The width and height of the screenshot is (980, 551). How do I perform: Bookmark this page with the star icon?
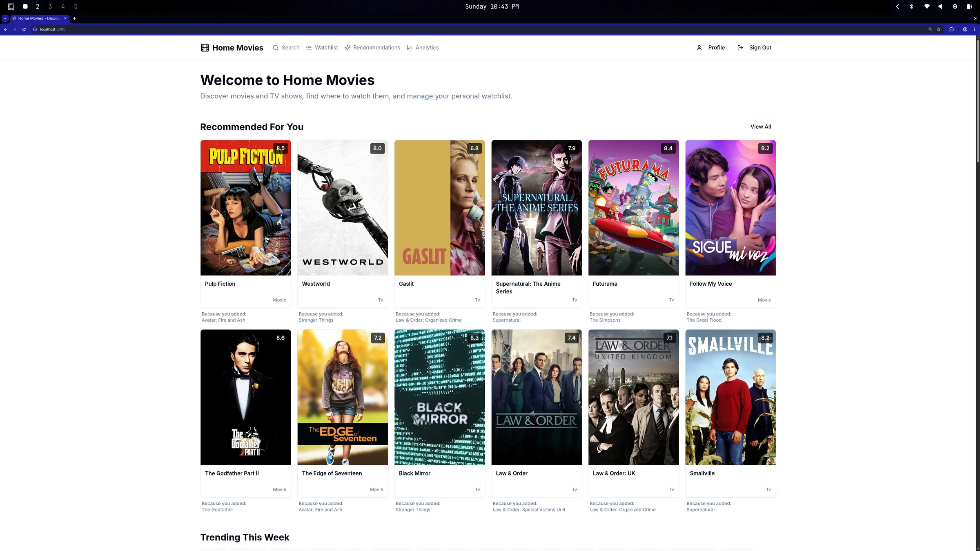[x=939, y=29]
